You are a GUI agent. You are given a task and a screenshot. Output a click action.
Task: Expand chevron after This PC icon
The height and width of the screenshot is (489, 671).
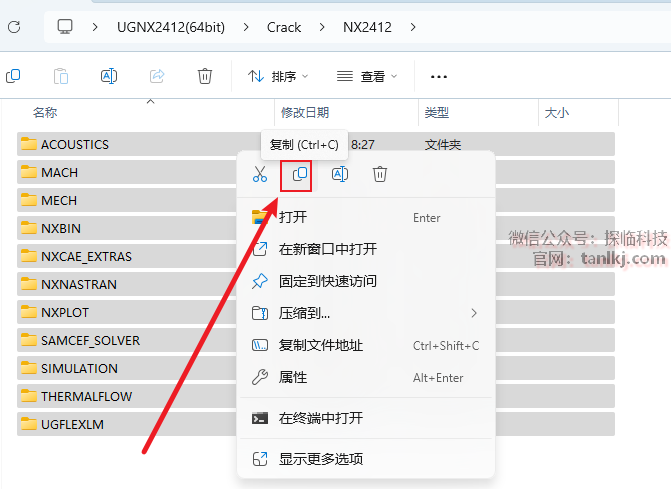tap(95, 27)
